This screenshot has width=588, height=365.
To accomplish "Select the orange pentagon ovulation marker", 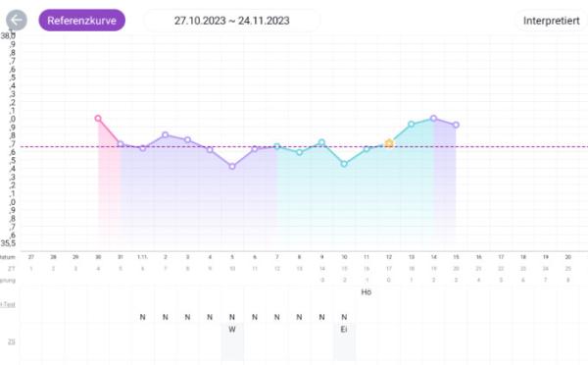I will pos(389,143).
